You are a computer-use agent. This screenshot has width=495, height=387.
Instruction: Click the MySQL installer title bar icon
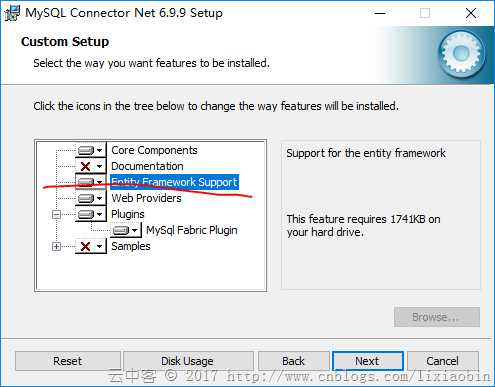tap(12, 13)
